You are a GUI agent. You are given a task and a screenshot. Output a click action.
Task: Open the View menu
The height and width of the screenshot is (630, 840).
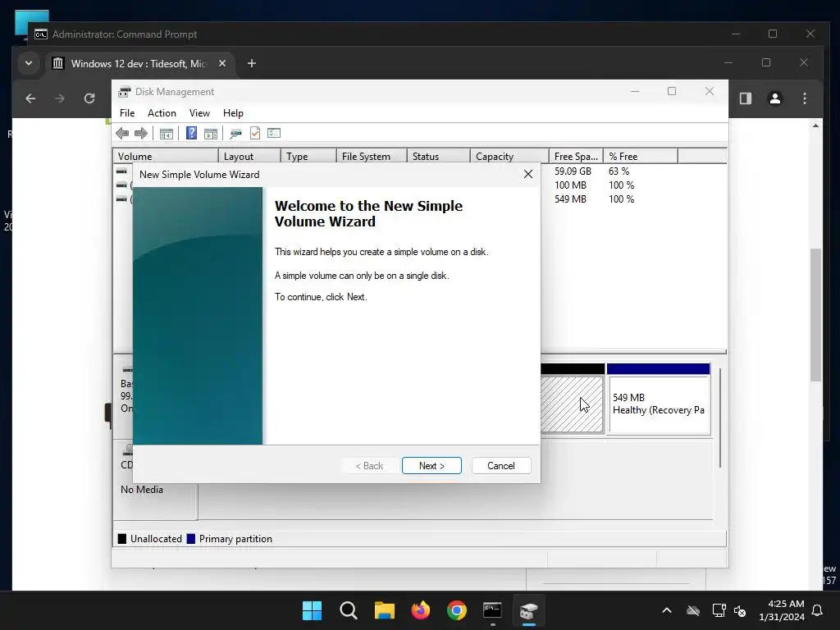(199, 113)
